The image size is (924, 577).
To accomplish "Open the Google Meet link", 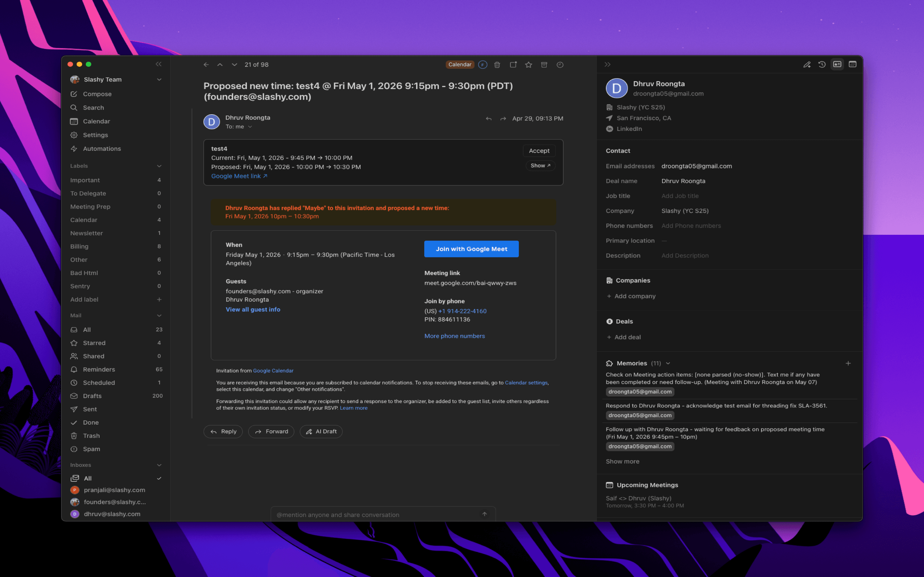I will (239, 176).
